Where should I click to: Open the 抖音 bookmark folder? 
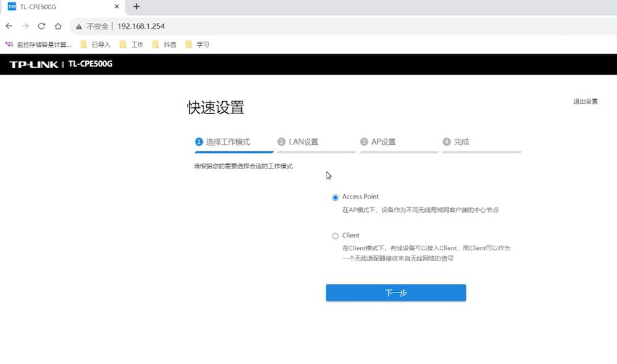click(x=164, y=44)
